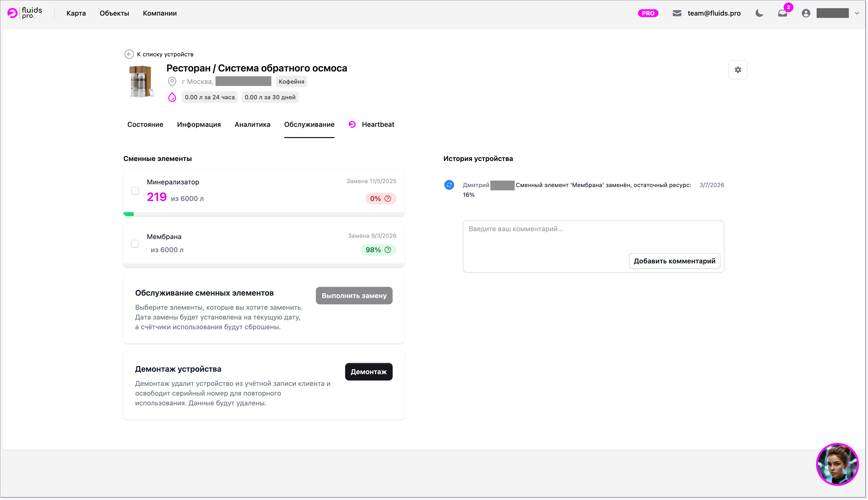Open device settings gear icon
The width and height of the screenshot is (868, 500).
(x=738, y=70)
